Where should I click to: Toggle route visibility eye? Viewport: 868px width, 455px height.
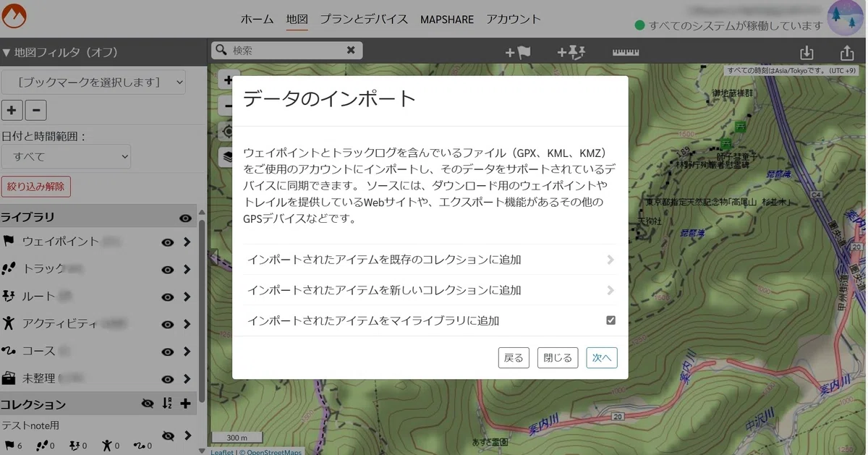[168, 297]
